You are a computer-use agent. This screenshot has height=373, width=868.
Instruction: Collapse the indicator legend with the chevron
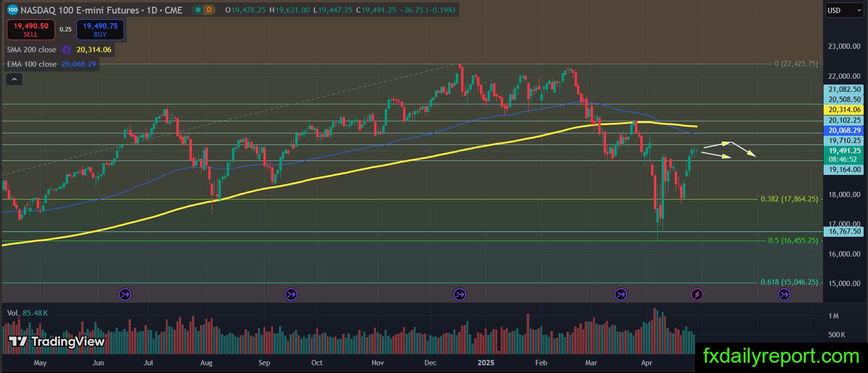point(14,79)
